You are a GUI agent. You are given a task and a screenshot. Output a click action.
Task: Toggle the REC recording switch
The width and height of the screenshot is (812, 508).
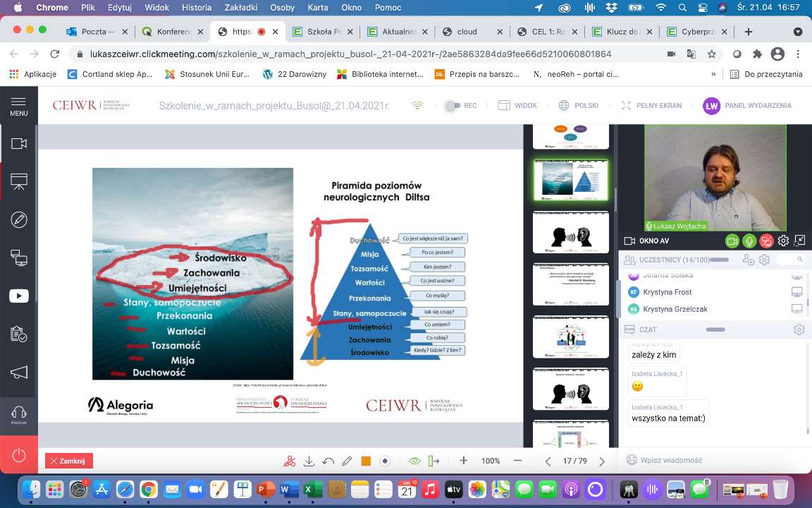tap(452, 106)
